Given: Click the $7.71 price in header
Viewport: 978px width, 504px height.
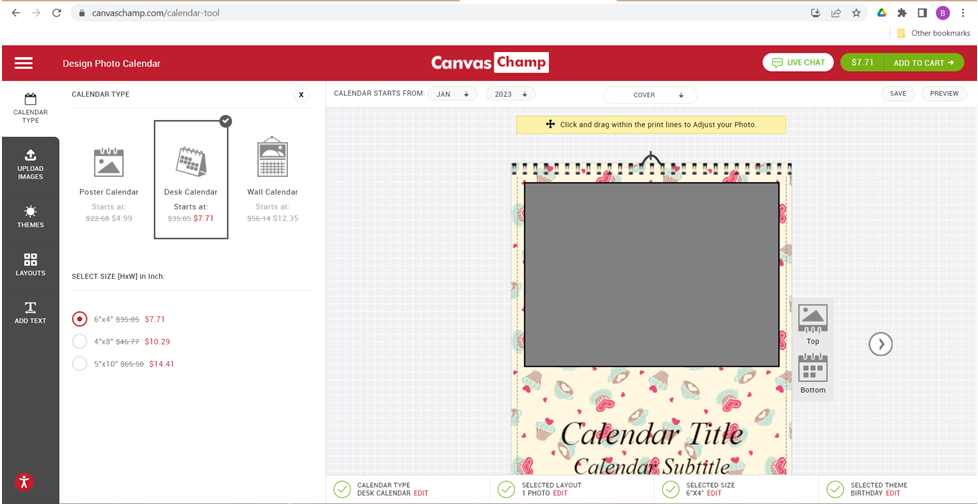Looking at the screenshot, I should coord(862,62).
